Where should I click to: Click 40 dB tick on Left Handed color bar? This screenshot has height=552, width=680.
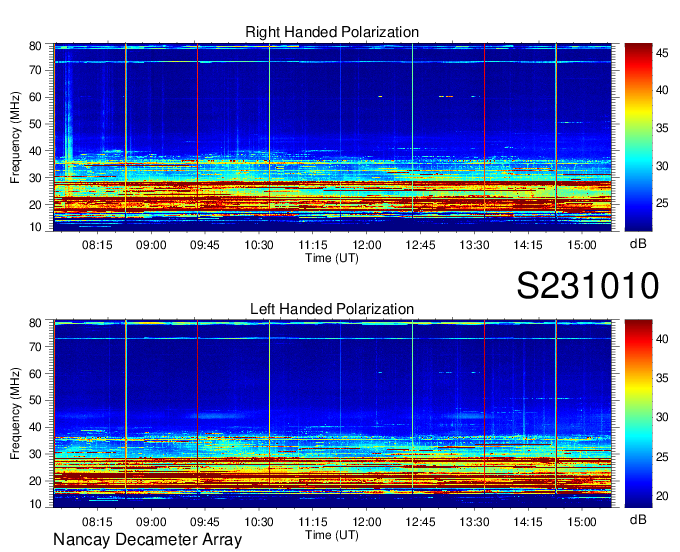pos(662,339)
